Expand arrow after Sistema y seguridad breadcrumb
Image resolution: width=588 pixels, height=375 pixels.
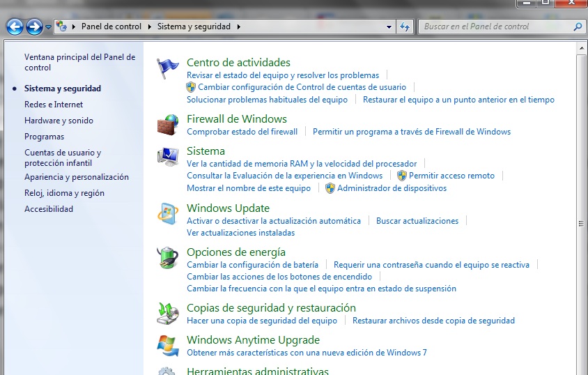(x=238, y=26)
